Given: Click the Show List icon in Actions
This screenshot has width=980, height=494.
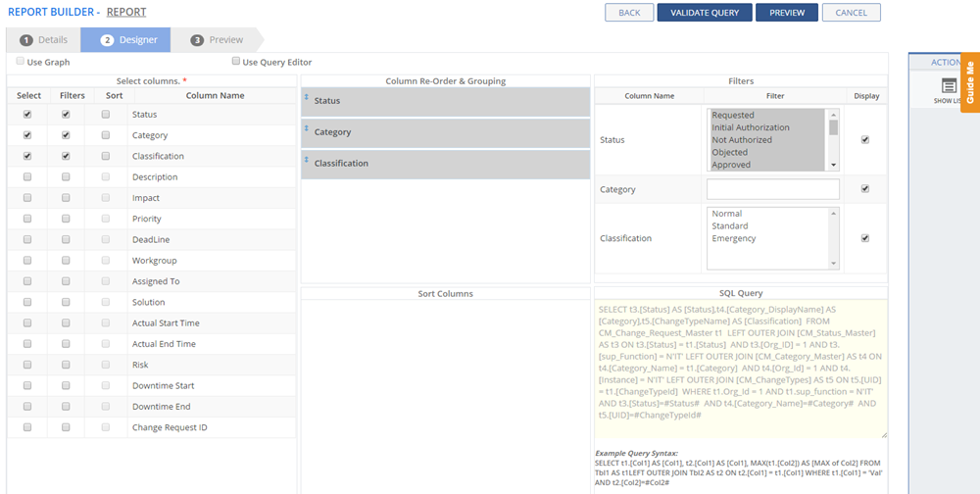Looking at the screenshot, I should click(948, 87).
